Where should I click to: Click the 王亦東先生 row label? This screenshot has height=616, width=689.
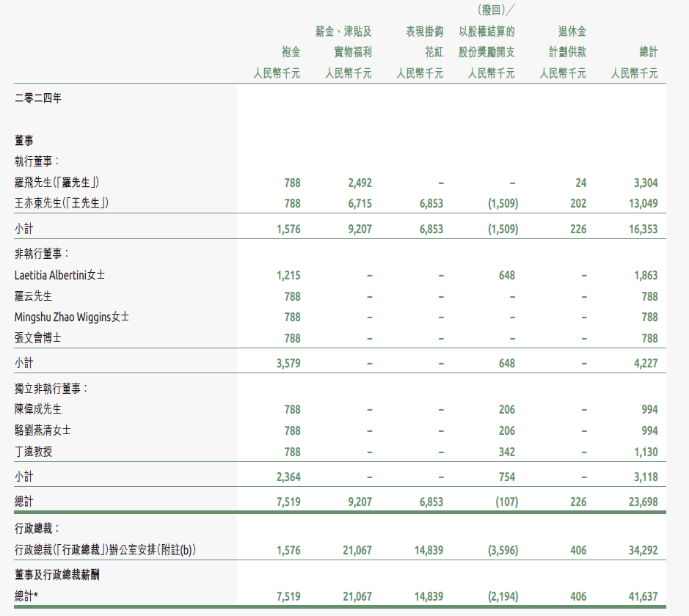62,203
